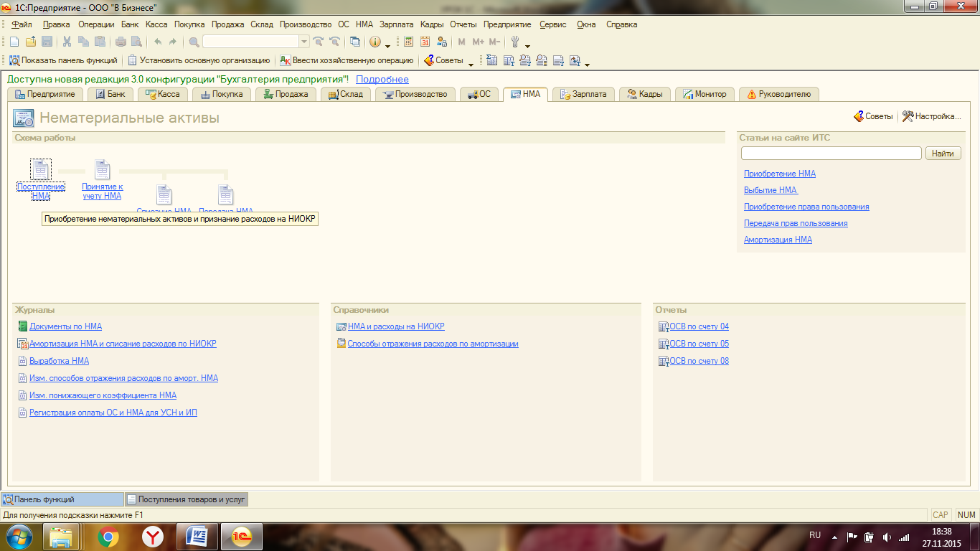Open the Calculator icon

click(409, 42)
